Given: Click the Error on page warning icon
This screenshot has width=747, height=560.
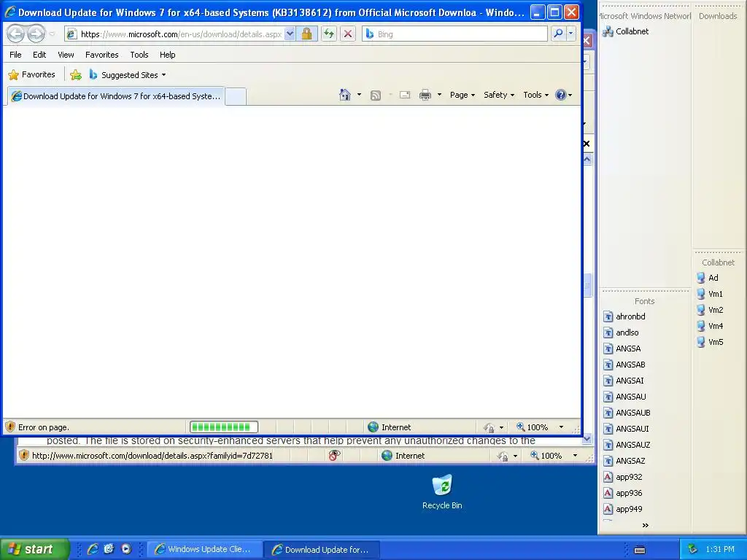Looking at the screenshot, I should (x=10, y=427).
